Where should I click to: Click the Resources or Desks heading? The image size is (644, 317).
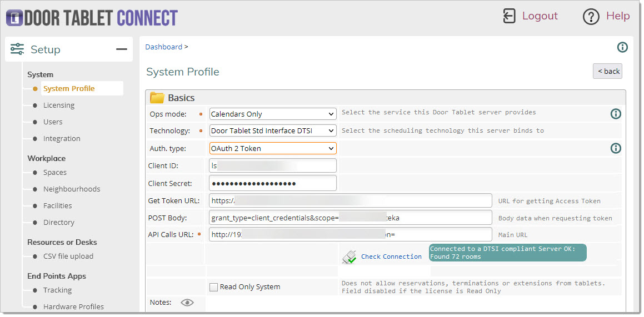point(62,243)
